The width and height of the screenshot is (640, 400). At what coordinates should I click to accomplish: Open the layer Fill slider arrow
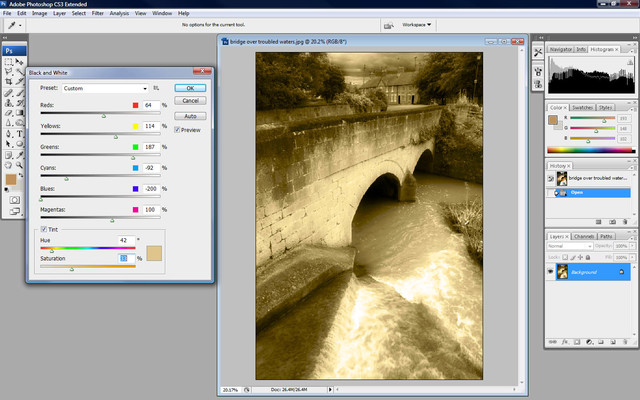(632, 258)
